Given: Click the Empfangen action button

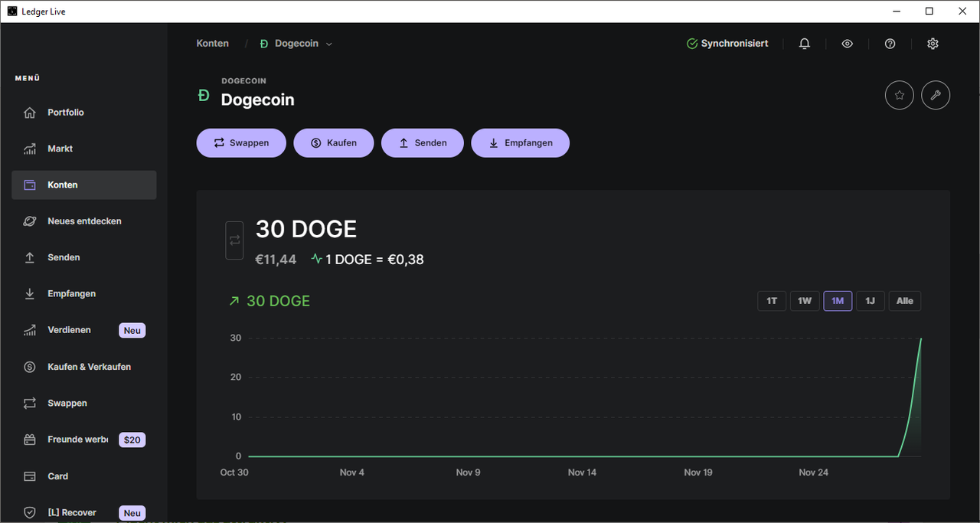Looking at the screenshot, I should pos(521,143).
